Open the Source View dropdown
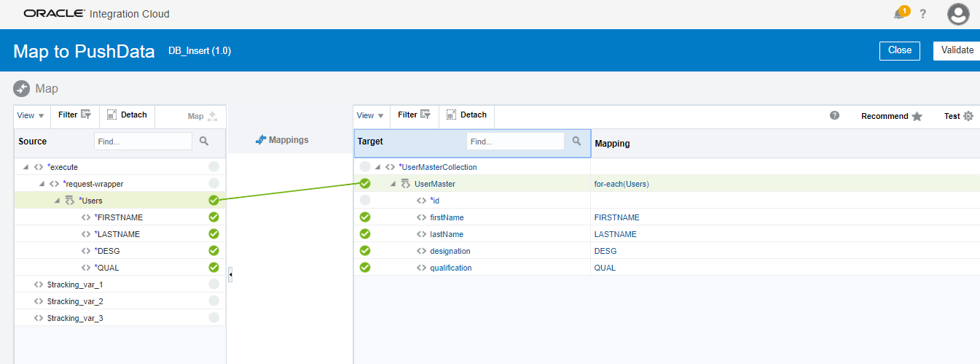 tap(31, 115)
